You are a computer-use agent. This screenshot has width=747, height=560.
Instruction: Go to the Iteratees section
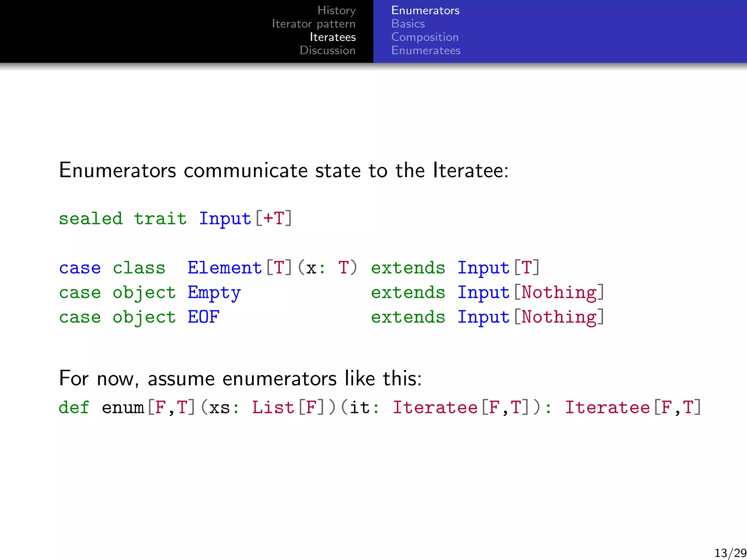coord(333,37)
